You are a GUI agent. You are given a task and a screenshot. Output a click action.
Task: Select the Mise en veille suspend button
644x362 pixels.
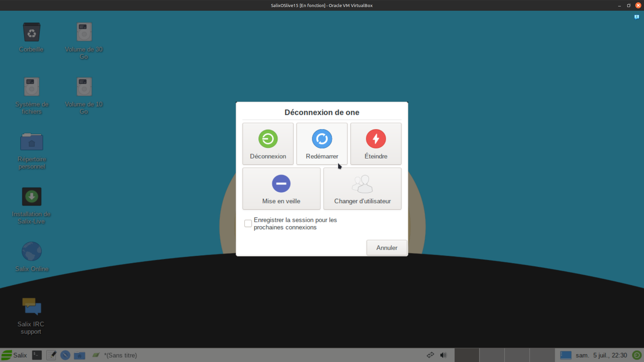tap(281, 189)
